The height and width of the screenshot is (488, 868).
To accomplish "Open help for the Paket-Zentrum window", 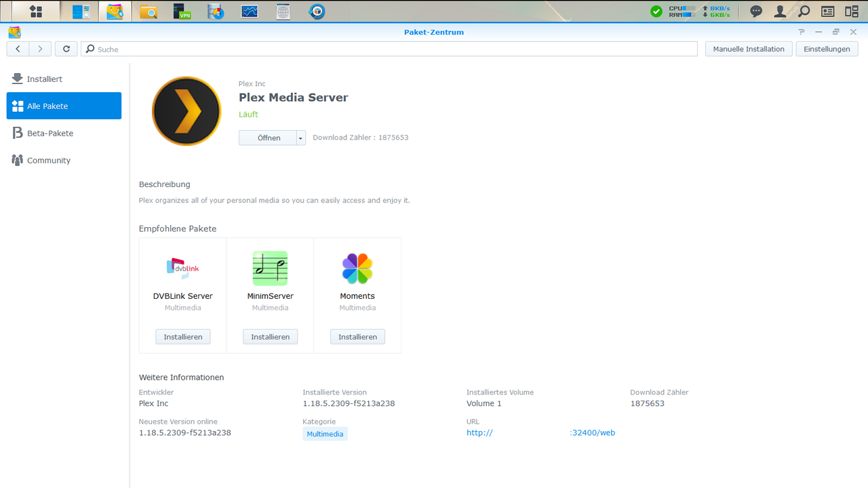I will [x=802, y=32].
